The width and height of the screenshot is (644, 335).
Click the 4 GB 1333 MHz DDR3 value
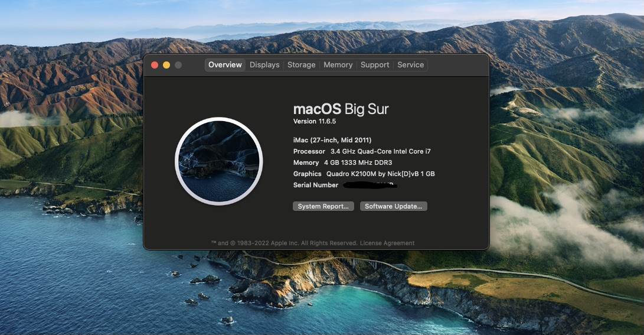(x=358, y=162)
